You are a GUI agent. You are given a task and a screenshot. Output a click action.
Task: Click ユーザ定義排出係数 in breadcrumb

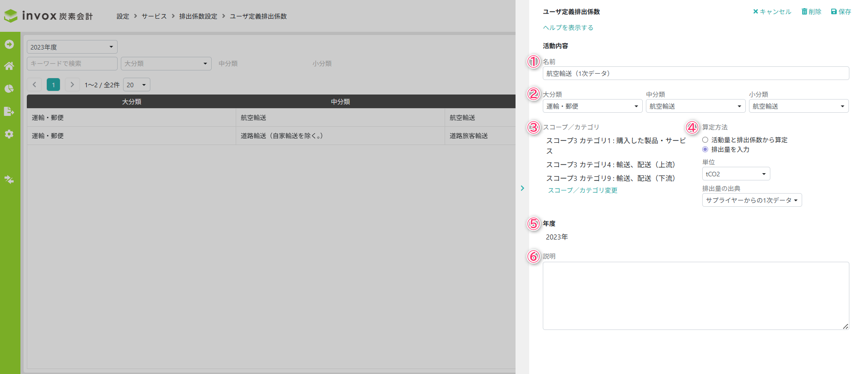(x=258, y=16)
